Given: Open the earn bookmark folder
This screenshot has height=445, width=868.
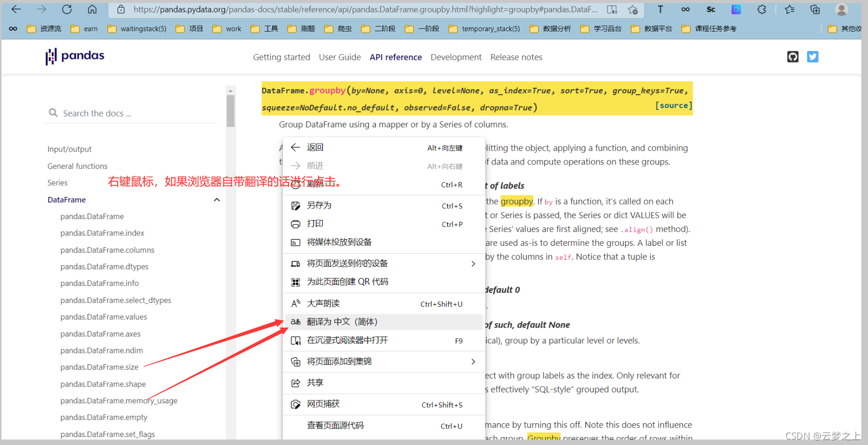Looking at the screenshot, I should 84,29.
